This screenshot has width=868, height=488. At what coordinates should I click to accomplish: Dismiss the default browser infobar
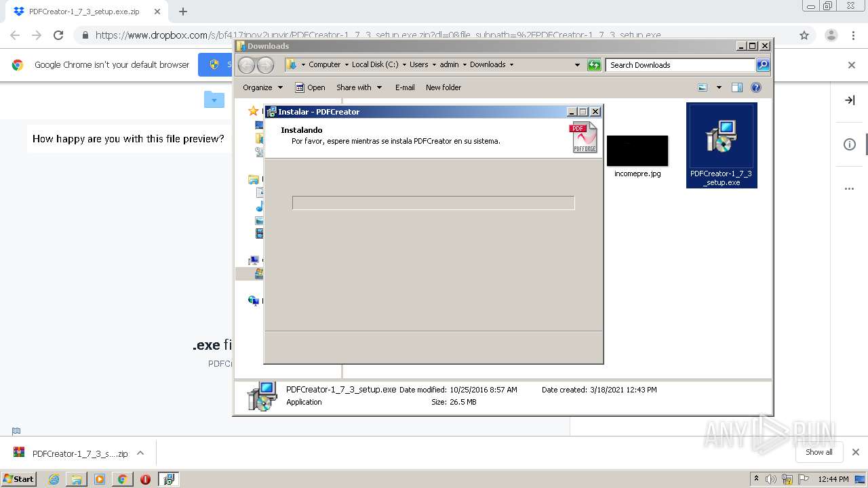(x=852, y=65)
